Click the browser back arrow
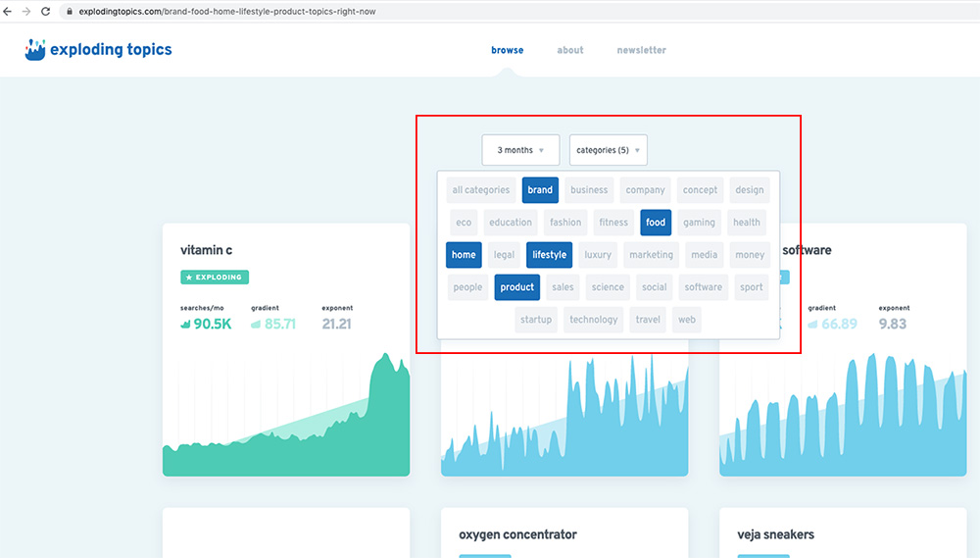Viewport: 980px width, 558px height. click(x=9, y=12)
